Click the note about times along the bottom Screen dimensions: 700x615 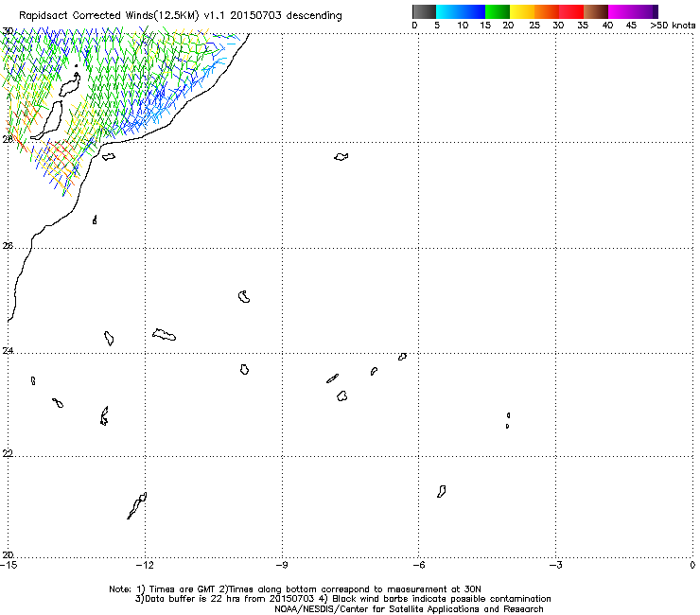(350, 589)
